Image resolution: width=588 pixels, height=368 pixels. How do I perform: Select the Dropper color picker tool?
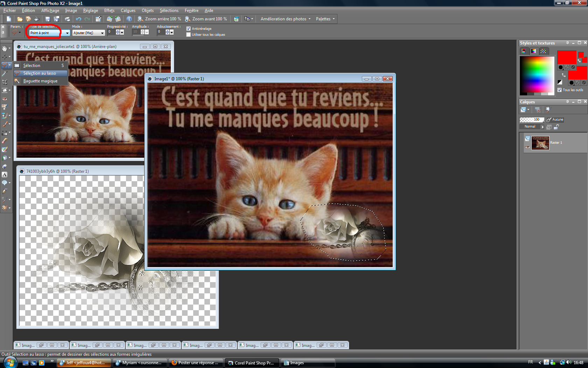5,74
